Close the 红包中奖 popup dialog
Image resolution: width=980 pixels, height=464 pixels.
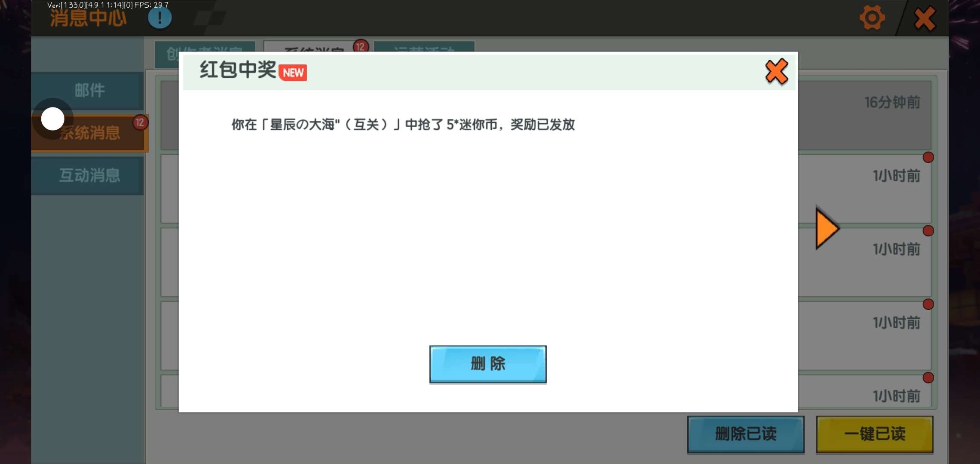[x=776, y=72]
